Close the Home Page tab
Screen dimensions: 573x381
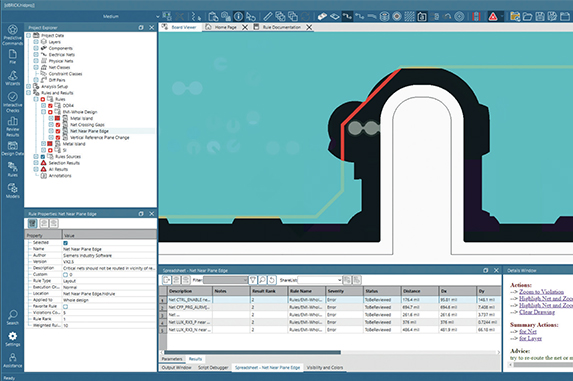[x=245, y=27]
